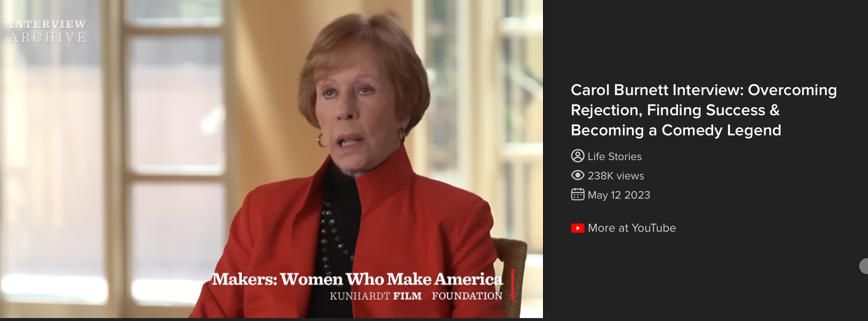Click the Makers: Women Who Make America caption

click(357, 279)
